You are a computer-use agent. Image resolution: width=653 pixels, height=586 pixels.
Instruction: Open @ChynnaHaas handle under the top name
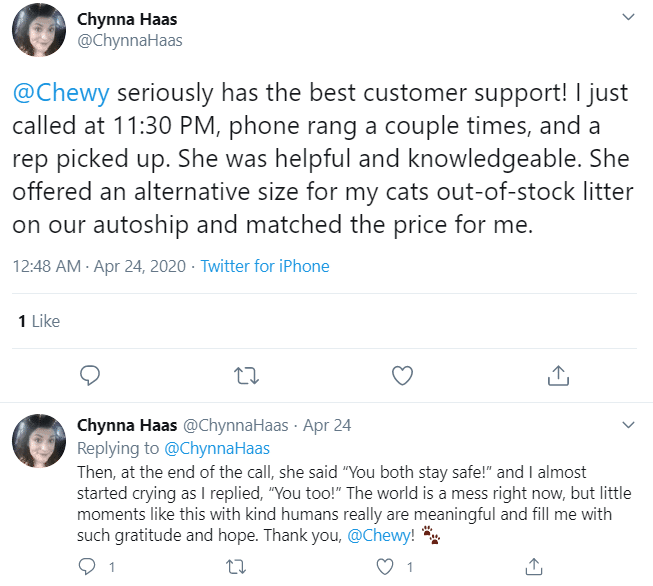[x=130, y=41]
